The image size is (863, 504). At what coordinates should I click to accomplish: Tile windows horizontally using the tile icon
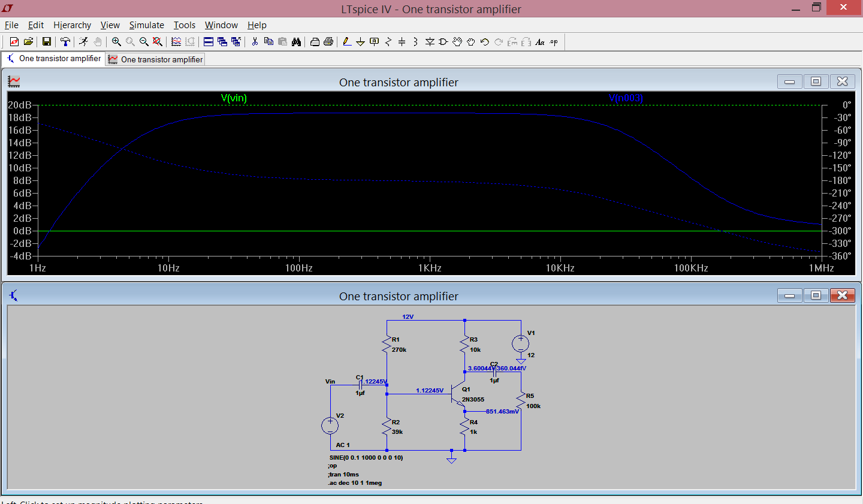[x=209, y=41]
